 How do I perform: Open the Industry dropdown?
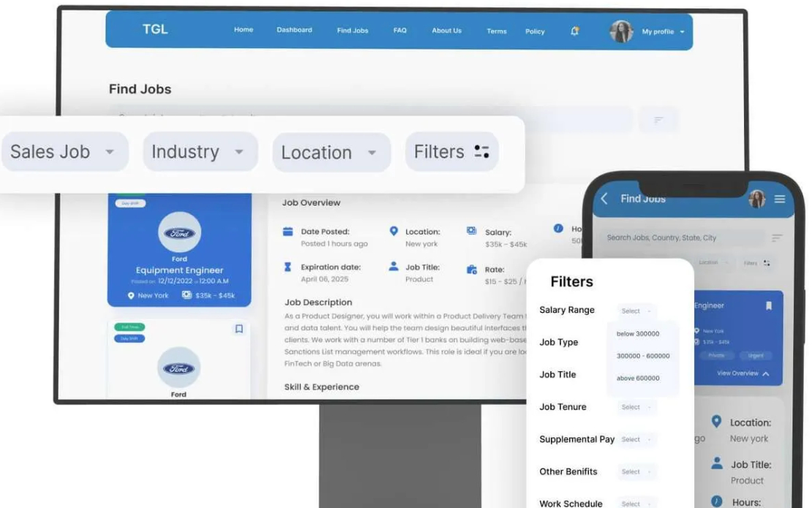(200, 151)
